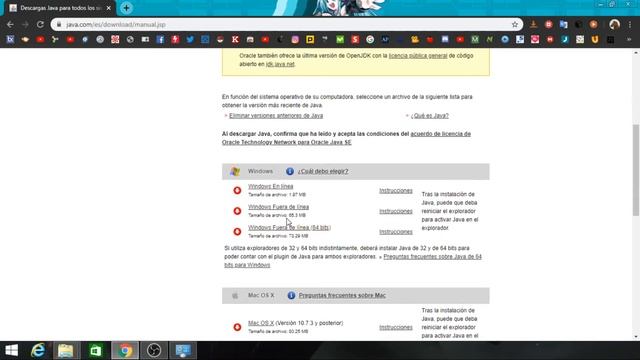This screenshot has height=360, width=640.
Task: Open the red K bookmark
Action: coord(235,40)
